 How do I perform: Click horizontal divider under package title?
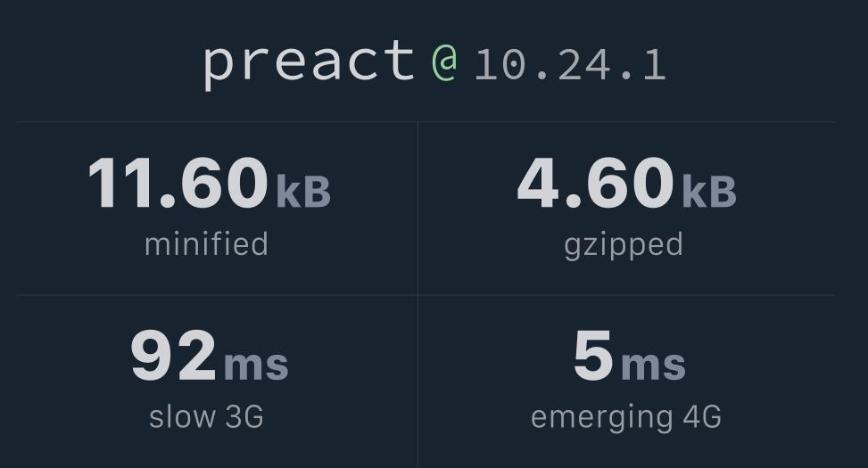coord(426,122)
